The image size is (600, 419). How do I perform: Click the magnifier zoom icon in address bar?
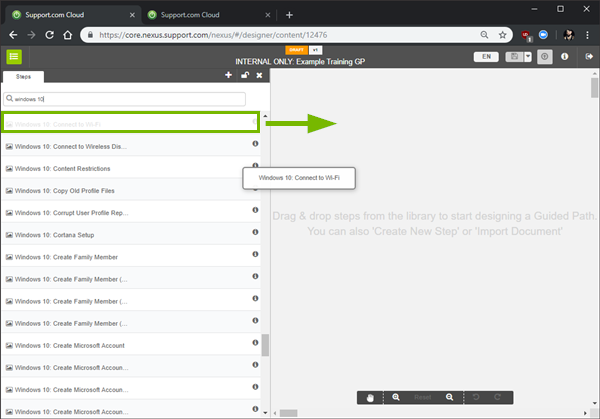[x=484, y=35]
